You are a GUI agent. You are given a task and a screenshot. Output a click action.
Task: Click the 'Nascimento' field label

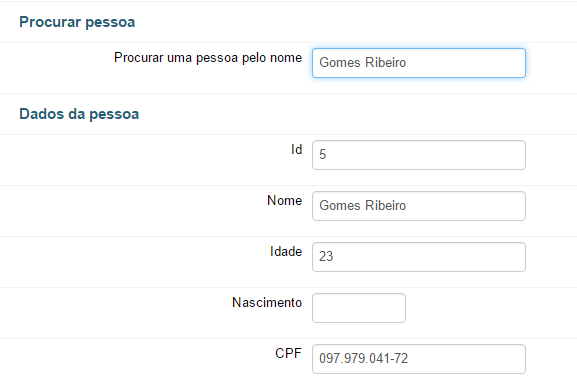[267, 302]
